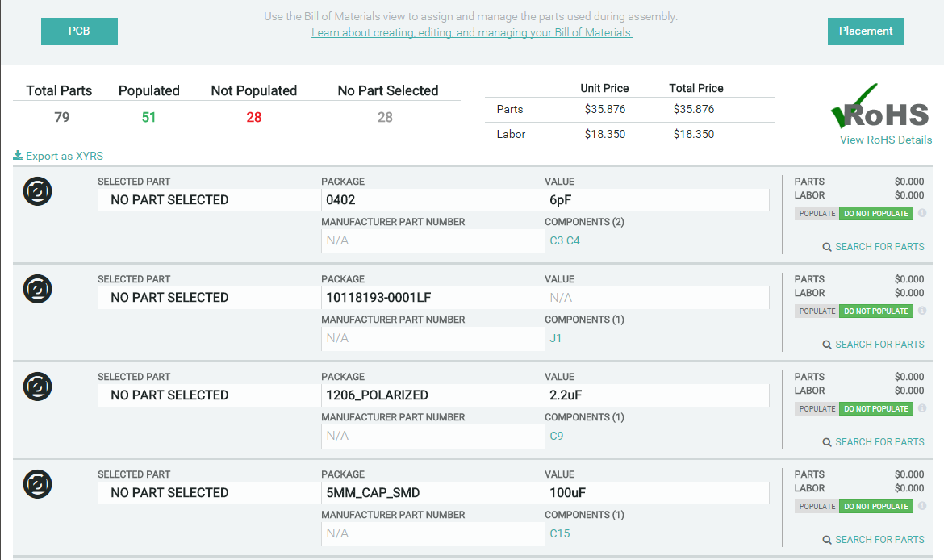The image size is (944, 560).
Task: Click the no-part icon for the 6pF row
Action: click(37, 191)
